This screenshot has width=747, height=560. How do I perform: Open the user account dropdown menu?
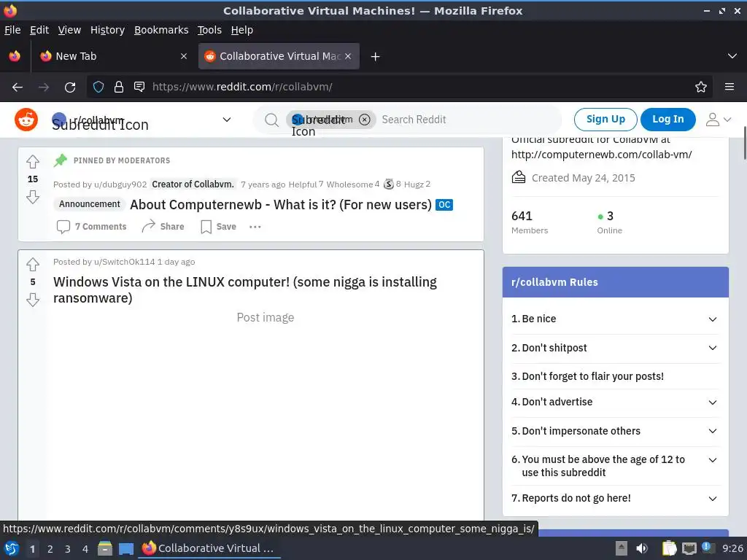[718, 120]
